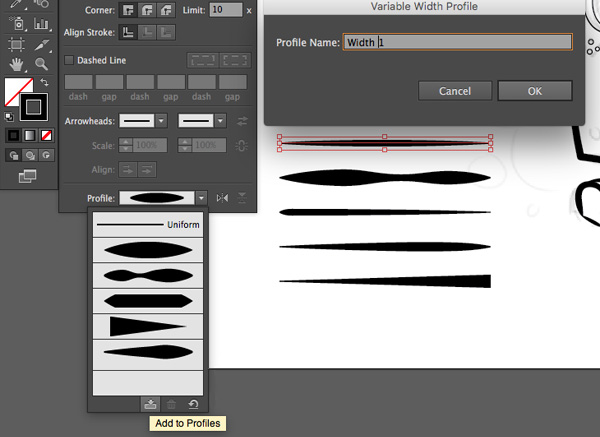Swap fill and stroke arrow icon

44,81
